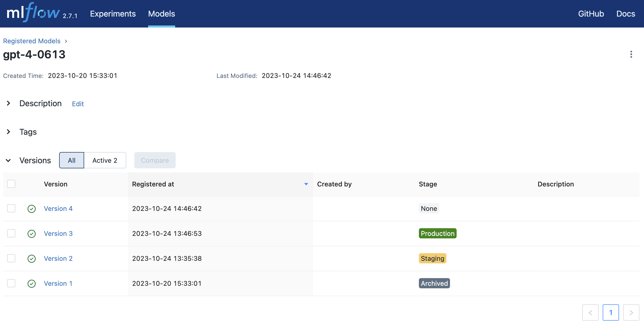This screenshot has height=326, width=644.
Task: Click the Last Modified value
Action: coord(297,76)
